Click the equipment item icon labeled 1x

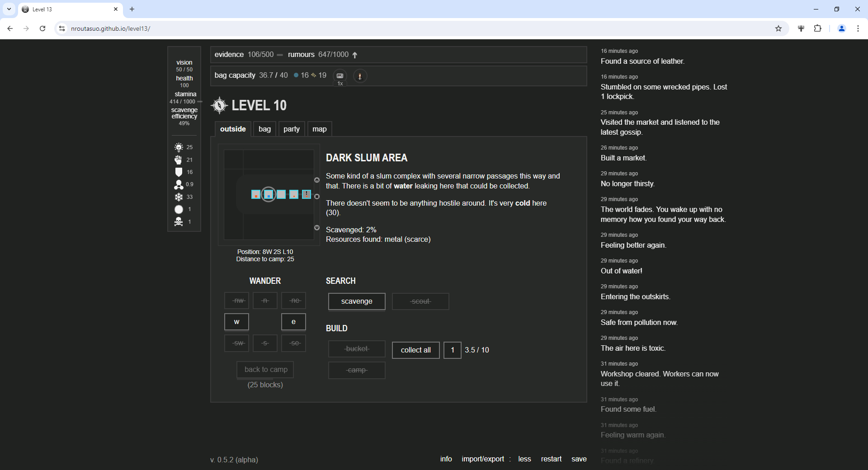(340, 76)
